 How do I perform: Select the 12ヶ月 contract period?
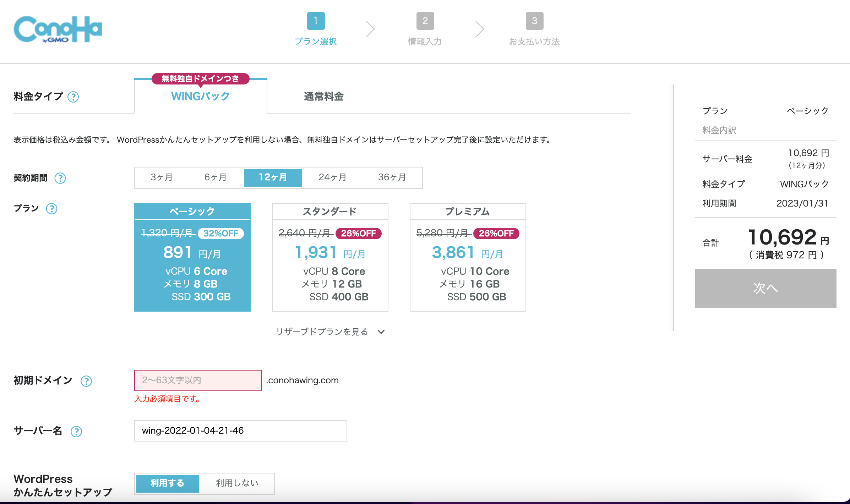click(273, 177)
